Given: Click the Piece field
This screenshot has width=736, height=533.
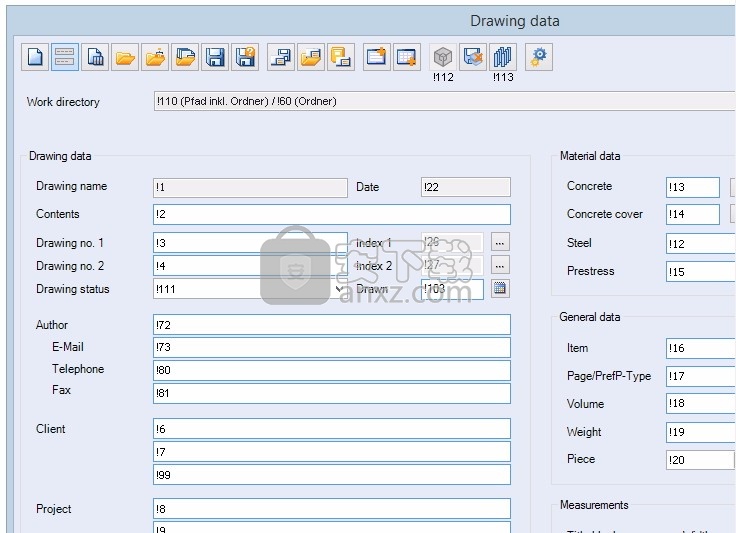Looking at the screenshot, I should 699,459.
